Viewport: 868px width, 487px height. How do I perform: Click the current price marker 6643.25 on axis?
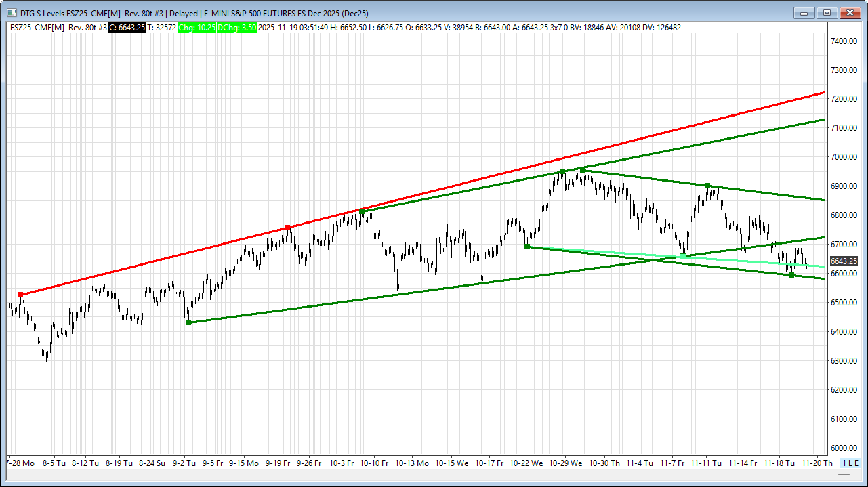click(843, 261)
